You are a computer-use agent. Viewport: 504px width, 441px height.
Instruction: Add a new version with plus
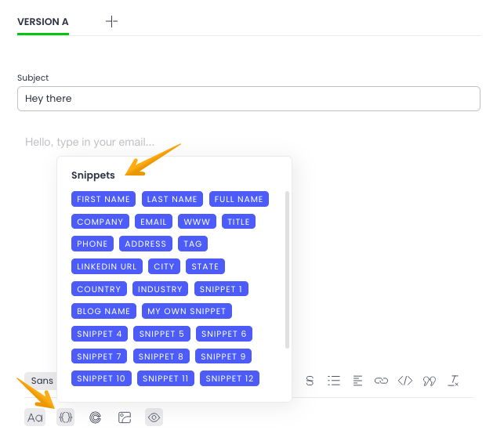coord(111,22)
